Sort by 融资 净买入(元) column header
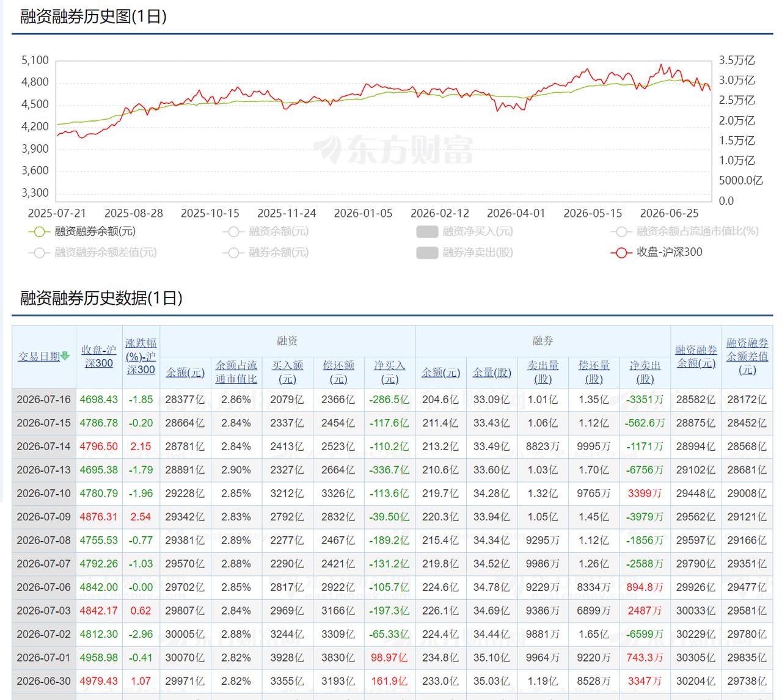 389,371
